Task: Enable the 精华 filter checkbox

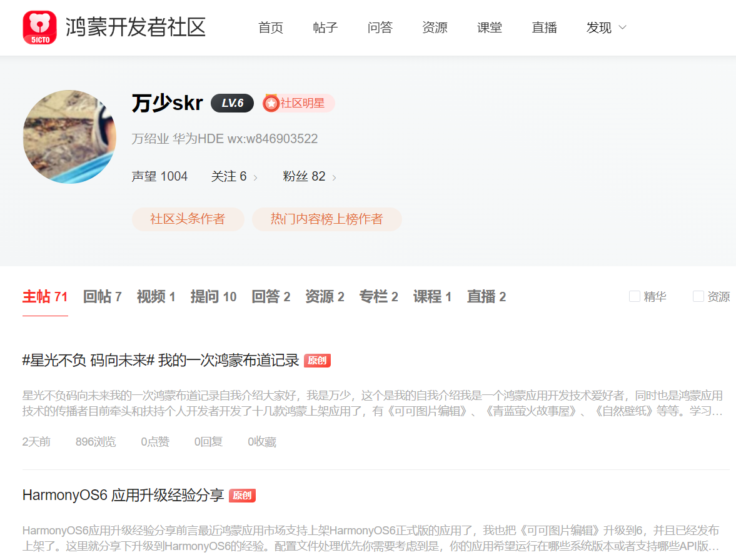Action: pyautogui.click(x=635, y=296)
